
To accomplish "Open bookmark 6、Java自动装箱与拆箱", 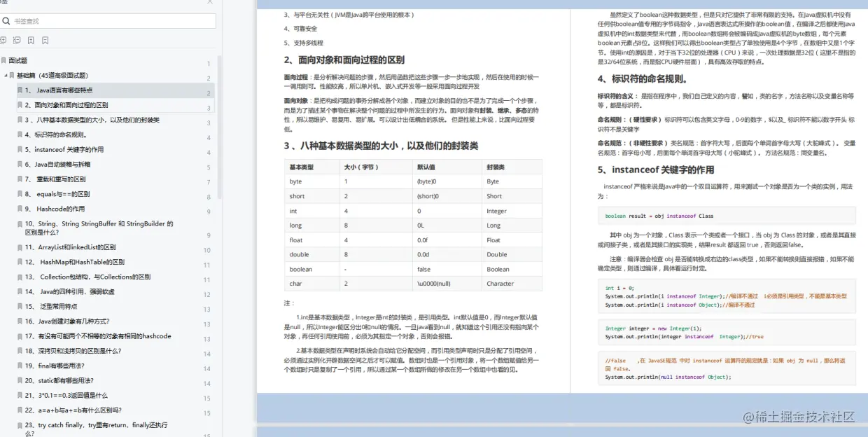I will point(57,165).
